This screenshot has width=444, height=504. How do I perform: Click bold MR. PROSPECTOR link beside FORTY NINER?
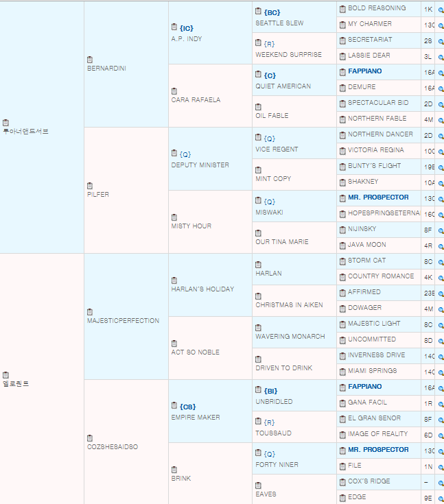click(x=378, y=449)
